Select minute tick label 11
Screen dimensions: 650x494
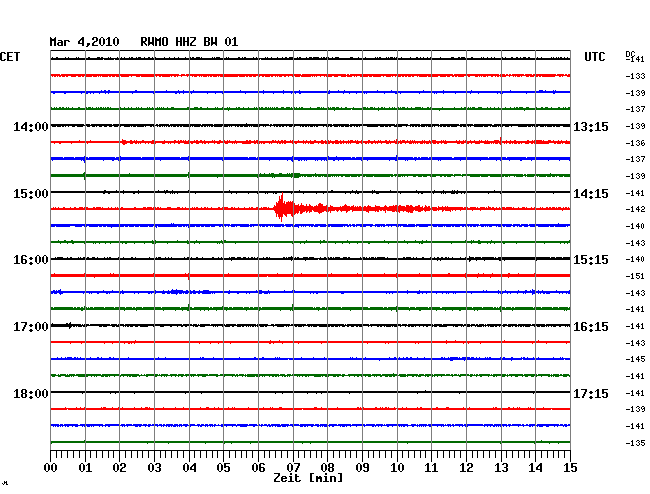click(431, 468)
